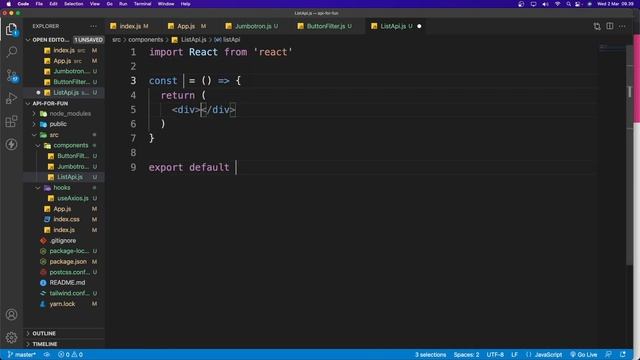Click the unsaved dot on ListApi.js tab
The image size is (640, 360).
419,26
